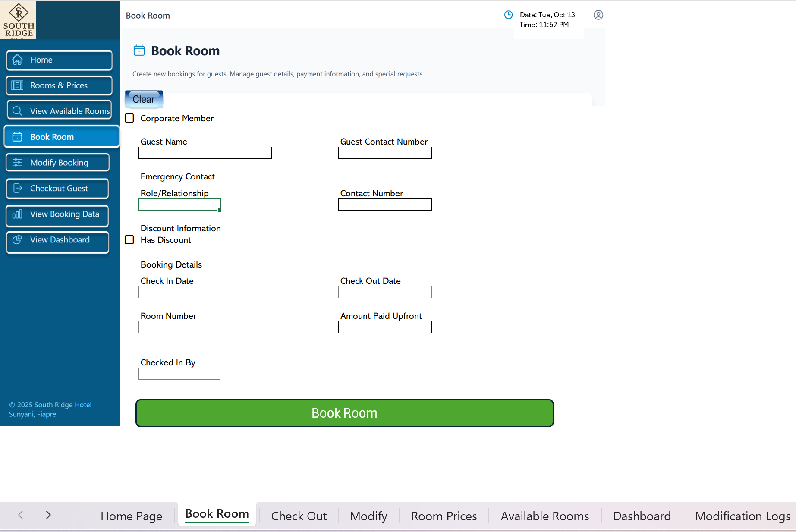This screenshot has height=532, width=796.
Task: Click the South Ridge Hotel logo
Action: click(x=19, y=20)
